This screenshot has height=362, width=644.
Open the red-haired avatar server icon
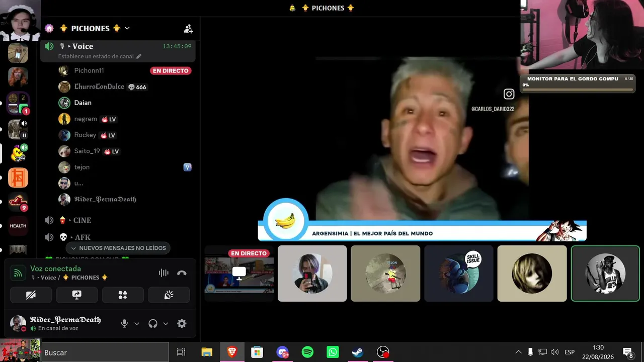18,77
